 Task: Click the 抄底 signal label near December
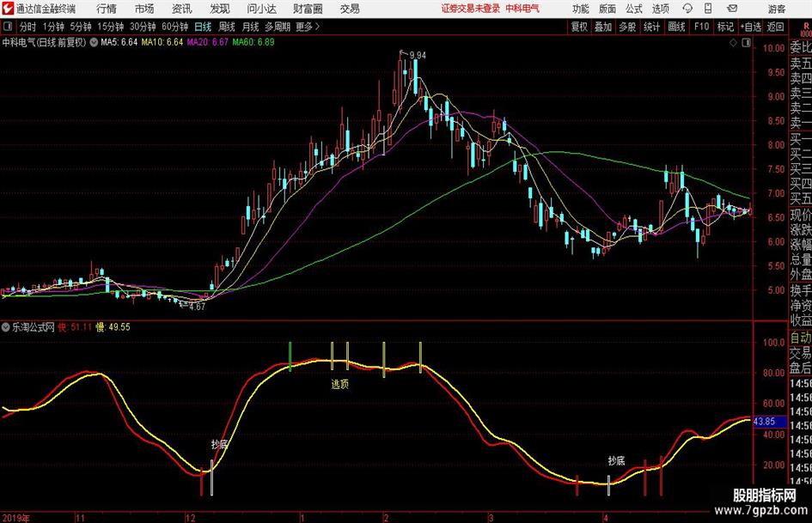(220, 444)
